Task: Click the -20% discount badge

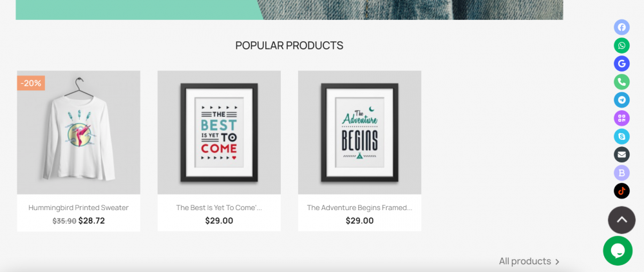Action: [x=31, y=83]
